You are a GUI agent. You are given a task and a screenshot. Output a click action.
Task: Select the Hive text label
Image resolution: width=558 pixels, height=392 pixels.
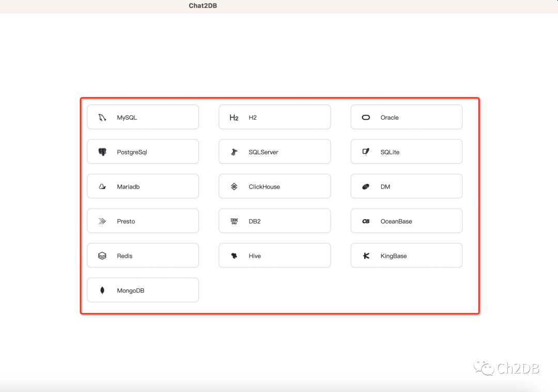point(254,256)
